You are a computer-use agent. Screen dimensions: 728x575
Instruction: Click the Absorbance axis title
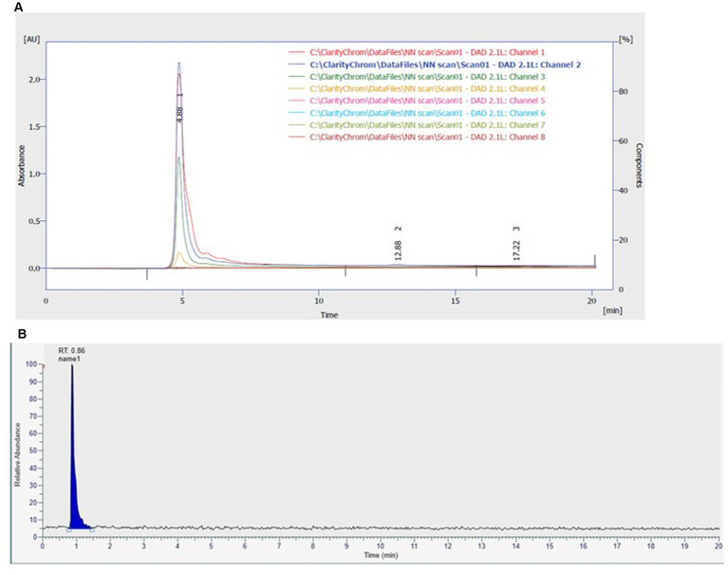(x=22, y=166)
